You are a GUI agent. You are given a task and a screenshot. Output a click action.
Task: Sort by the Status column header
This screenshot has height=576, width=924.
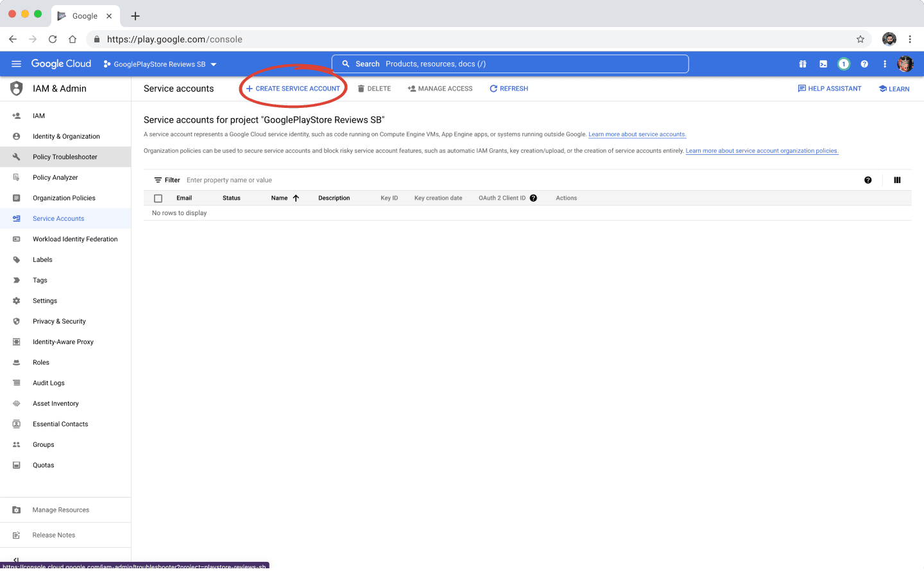point(232,198)
